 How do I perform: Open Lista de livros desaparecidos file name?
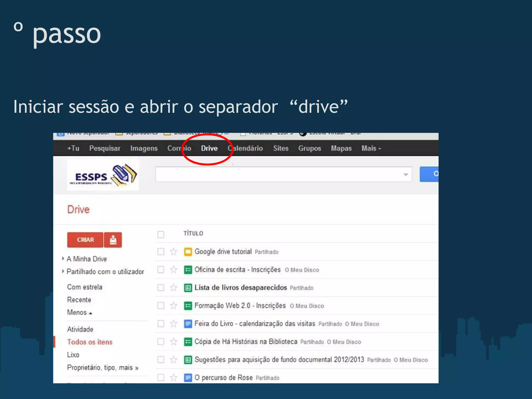(241, 288)
